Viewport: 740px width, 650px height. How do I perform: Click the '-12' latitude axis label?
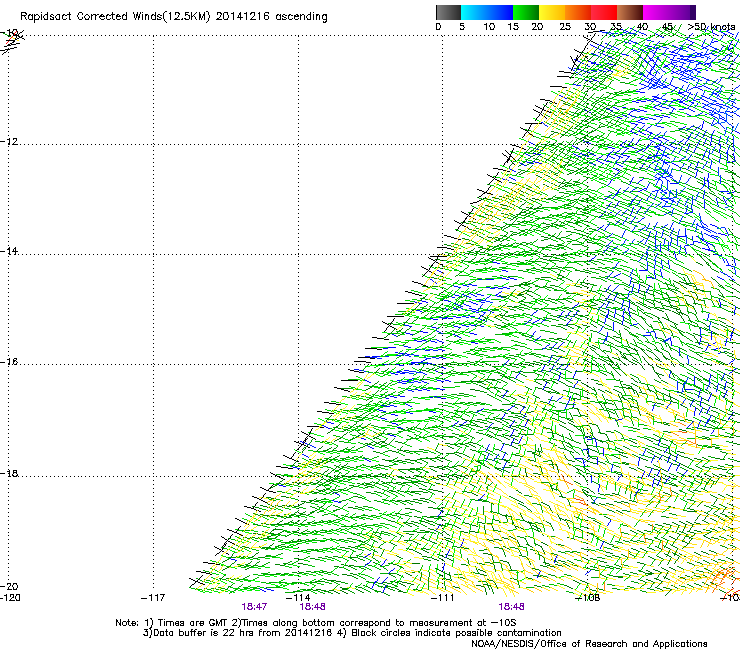(x=9, y=141)
